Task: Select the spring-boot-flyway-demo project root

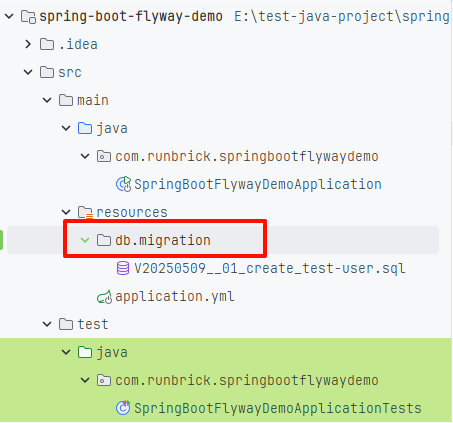Action: (x=131, y=16)
